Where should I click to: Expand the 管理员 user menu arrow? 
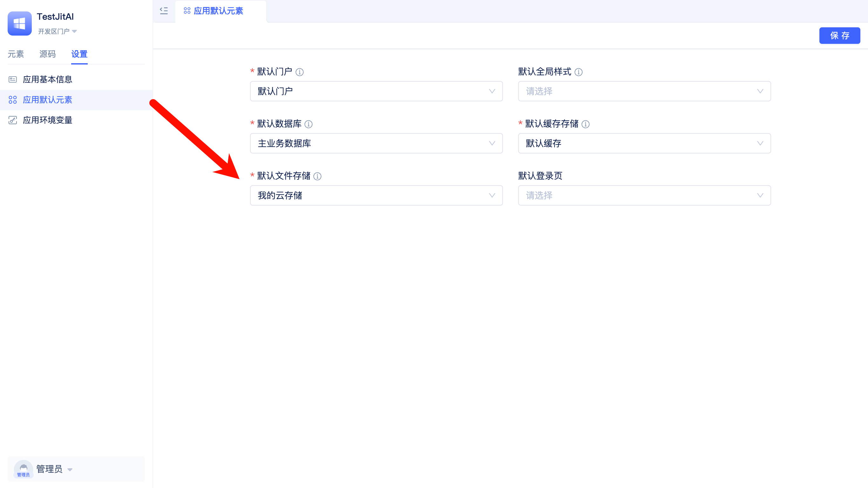pos(70,470)
